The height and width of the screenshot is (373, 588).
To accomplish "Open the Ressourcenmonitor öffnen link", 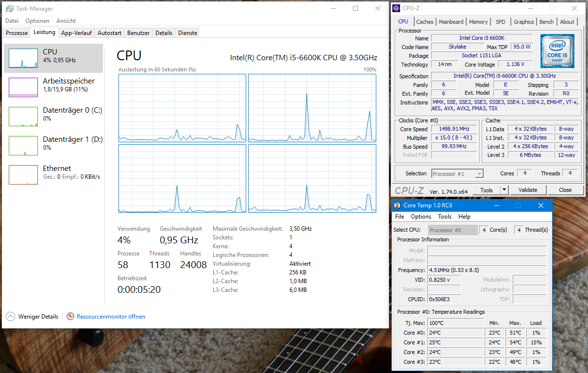I will pos(111,317).
